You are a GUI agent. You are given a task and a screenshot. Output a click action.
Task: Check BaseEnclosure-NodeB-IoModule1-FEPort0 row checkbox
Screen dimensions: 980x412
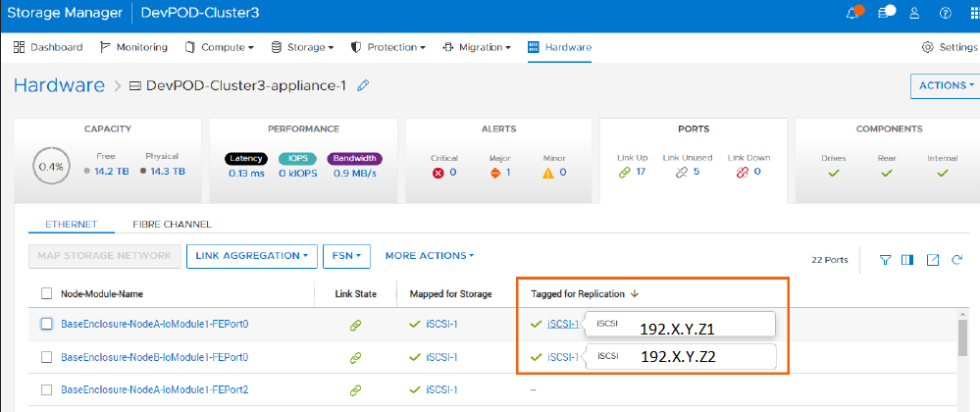47,357
